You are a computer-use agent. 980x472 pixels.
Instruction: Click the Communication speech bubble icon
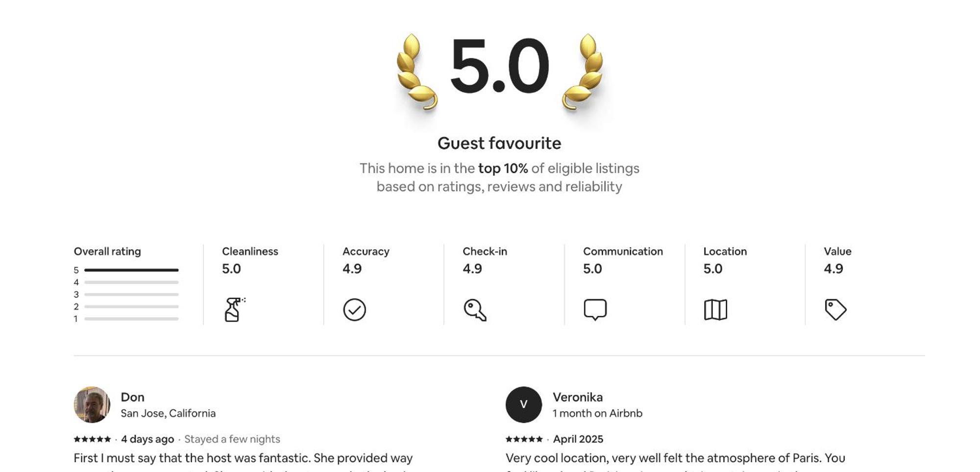595,310
